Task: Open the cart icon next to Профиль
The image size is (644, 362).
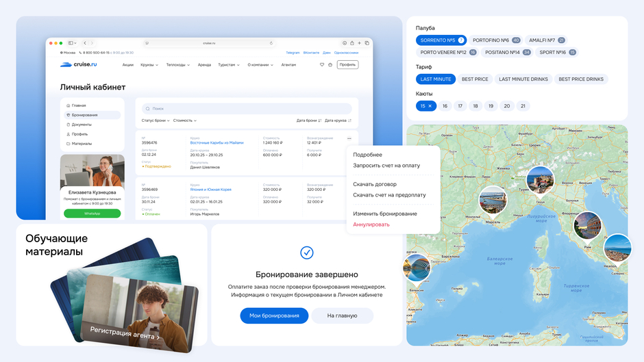Action: [330, 65]
